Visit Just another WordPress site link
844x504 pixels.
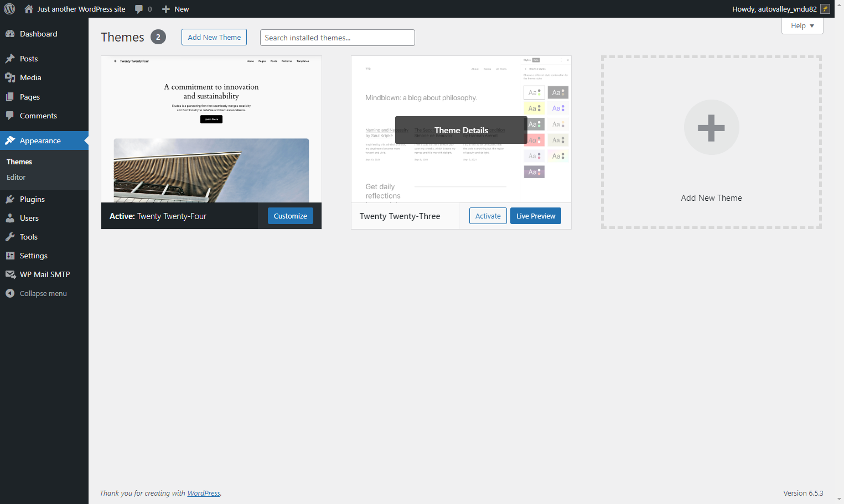75,9
